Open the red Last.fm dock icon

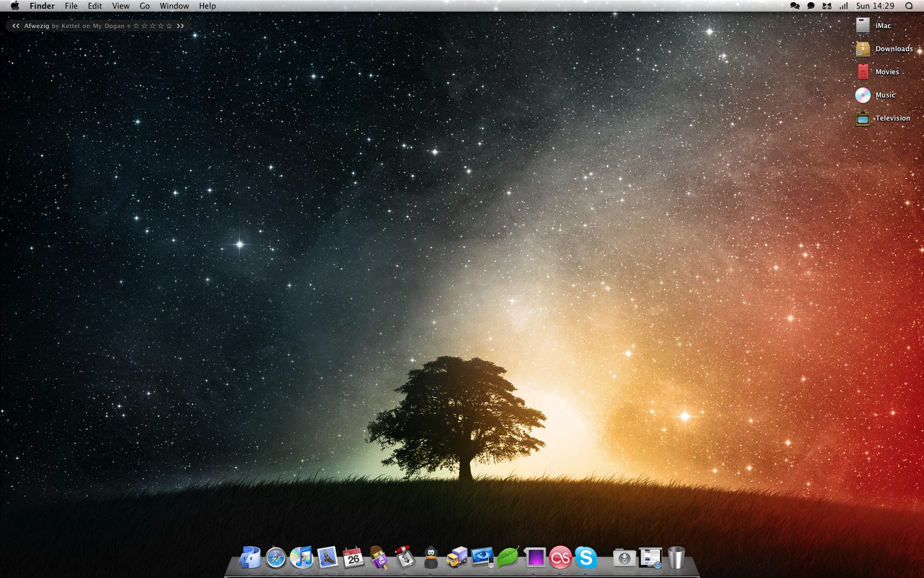click(x=560, y=558)
